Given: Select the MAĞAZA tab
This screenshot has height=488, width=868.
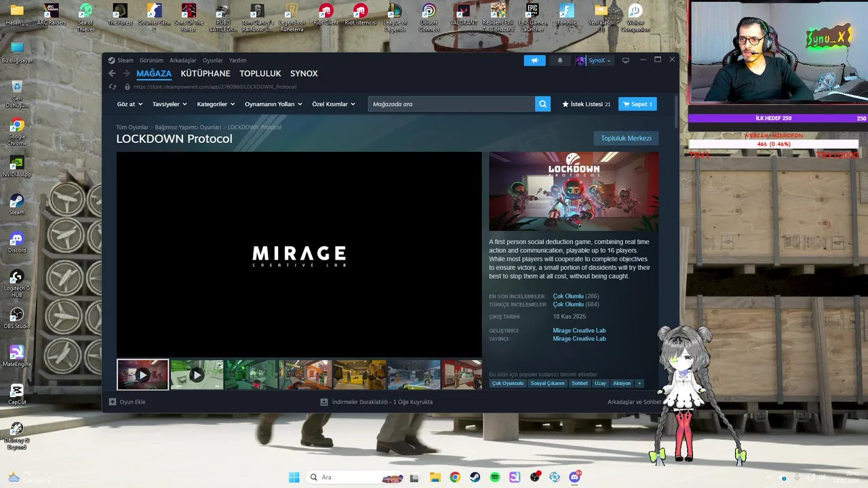Looking at the screenshot, I should click(x=154, y=73).
